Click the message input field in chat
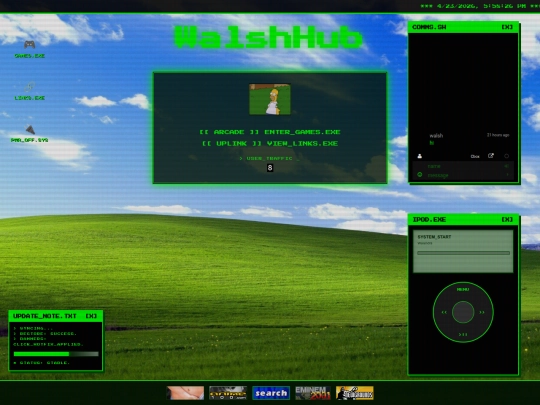Viewport: 540px width, 405px height. pyautogui.click(x=464, y=175)
